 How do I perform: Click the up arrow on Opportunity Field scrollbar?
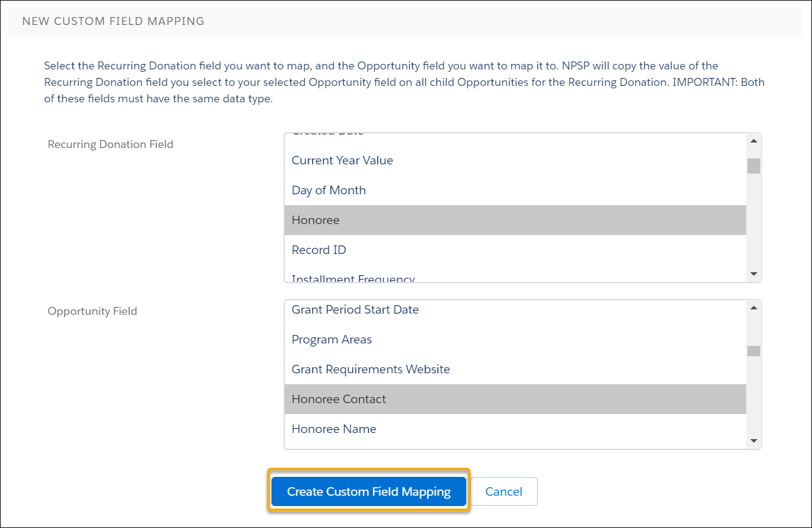pos(754,306)
